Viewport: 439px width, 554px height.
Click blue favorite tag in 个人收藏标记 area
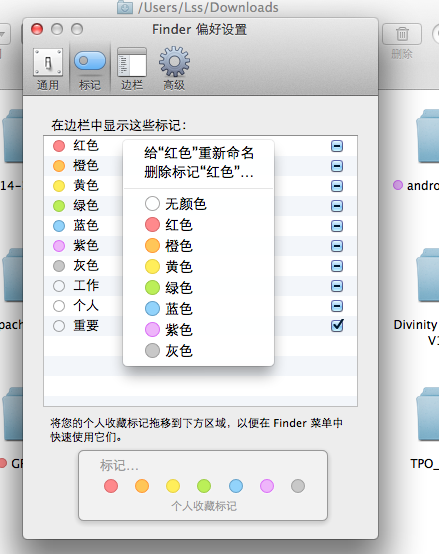[x=236, y=486]
